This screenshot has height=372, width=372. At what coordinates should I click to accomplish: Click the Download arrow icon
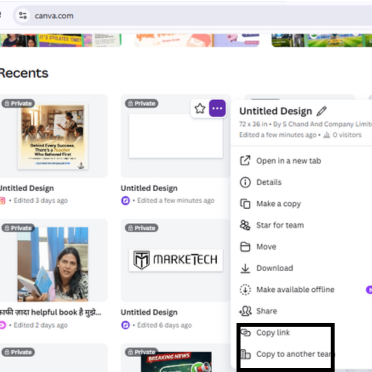tap(245, 268)
